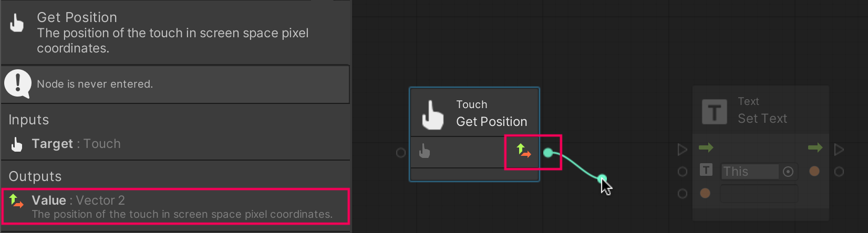
Task: Click the This target field in Set Text
Action: click(749, 172)
